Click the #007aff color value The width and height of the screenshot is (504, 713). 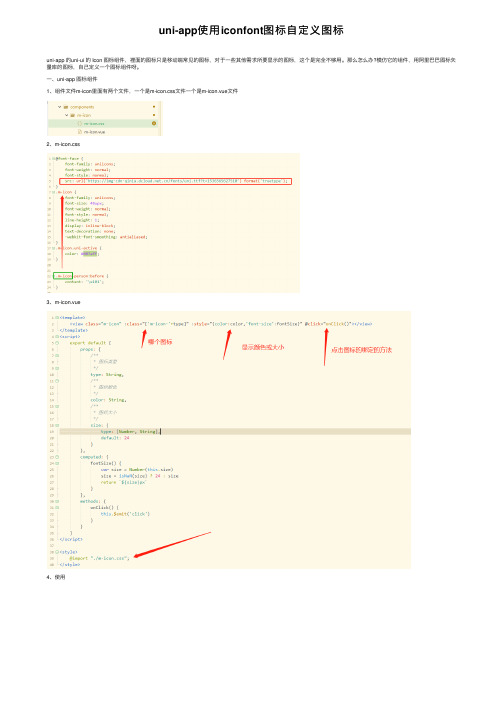(x=89, y=254)
